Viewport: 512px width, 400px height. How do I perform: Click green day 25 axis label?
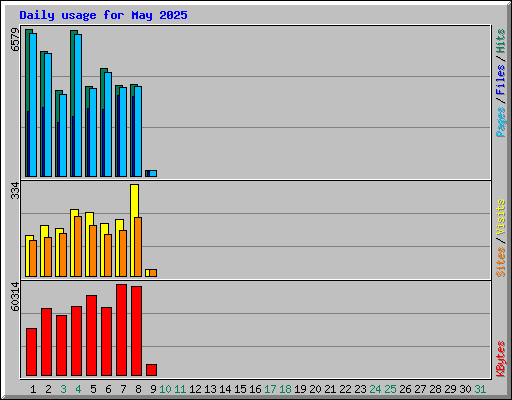point(390,389)
